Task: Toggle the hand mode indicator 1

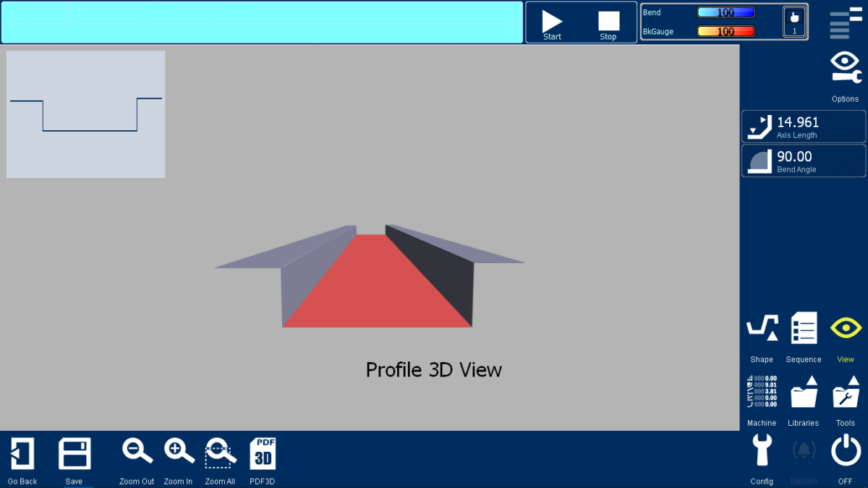Action: point(794,22)
